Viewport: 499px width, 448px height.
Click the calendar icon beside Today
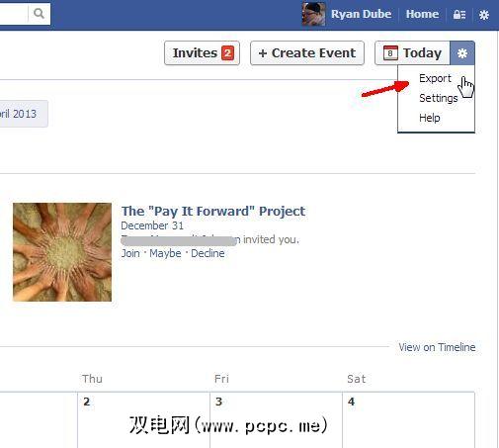[x=390, y=53]
